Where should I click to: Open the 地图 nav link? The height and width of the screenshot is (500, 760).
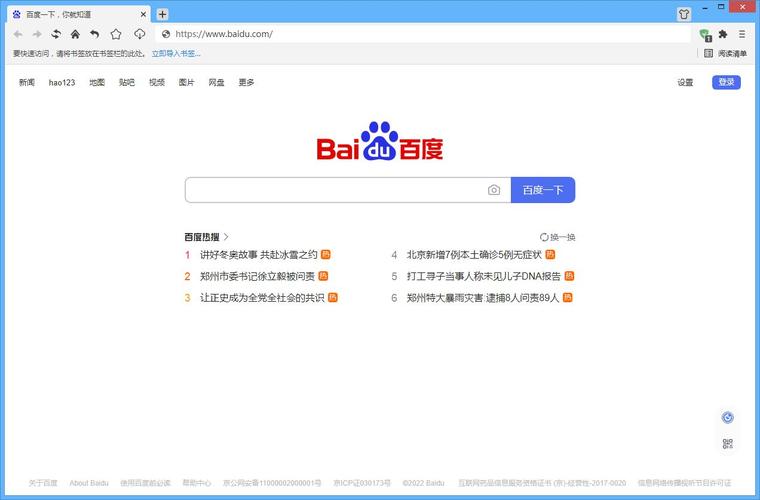click(97, 82)
